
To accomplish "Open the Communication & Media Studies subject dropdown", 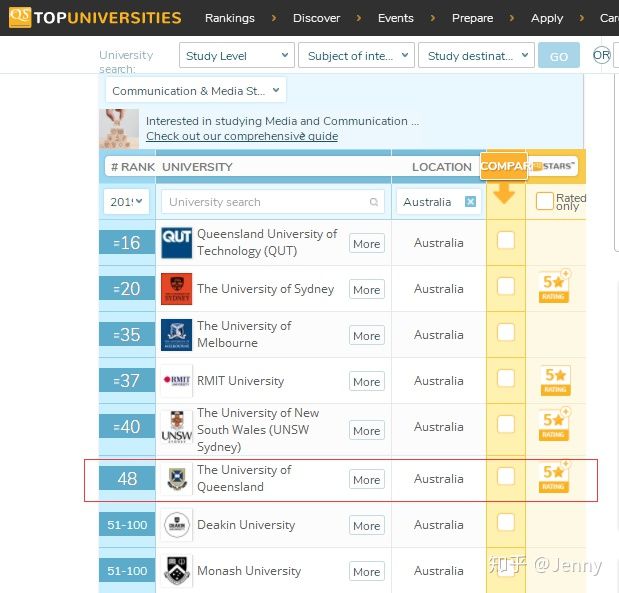I will 196,90.
